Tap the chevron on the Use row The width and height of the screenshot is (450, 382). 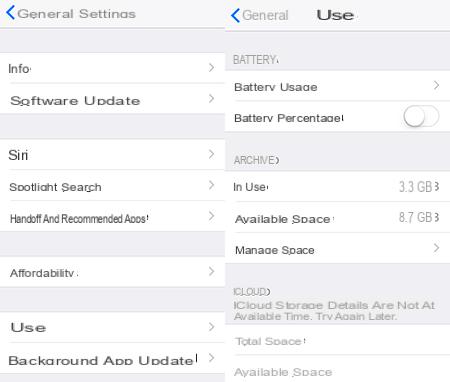click(211, 327)
